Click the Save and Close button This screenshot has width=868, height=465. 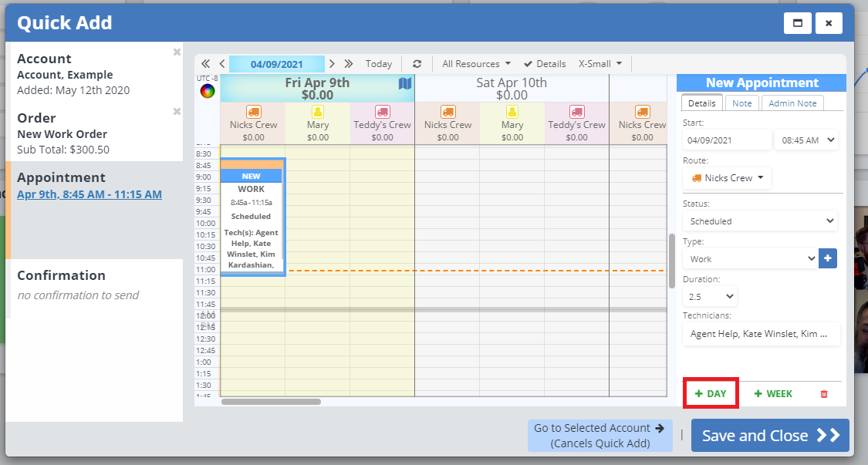point(769,436)
